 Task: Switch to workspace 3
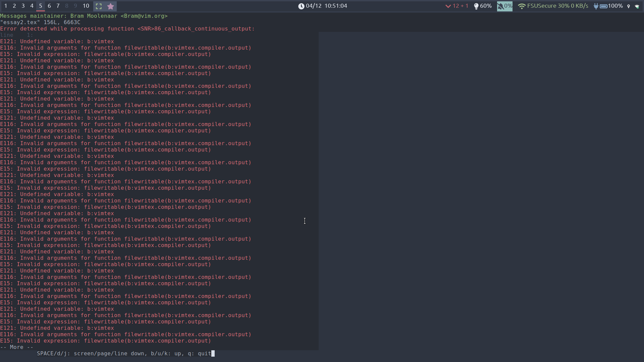23,6
